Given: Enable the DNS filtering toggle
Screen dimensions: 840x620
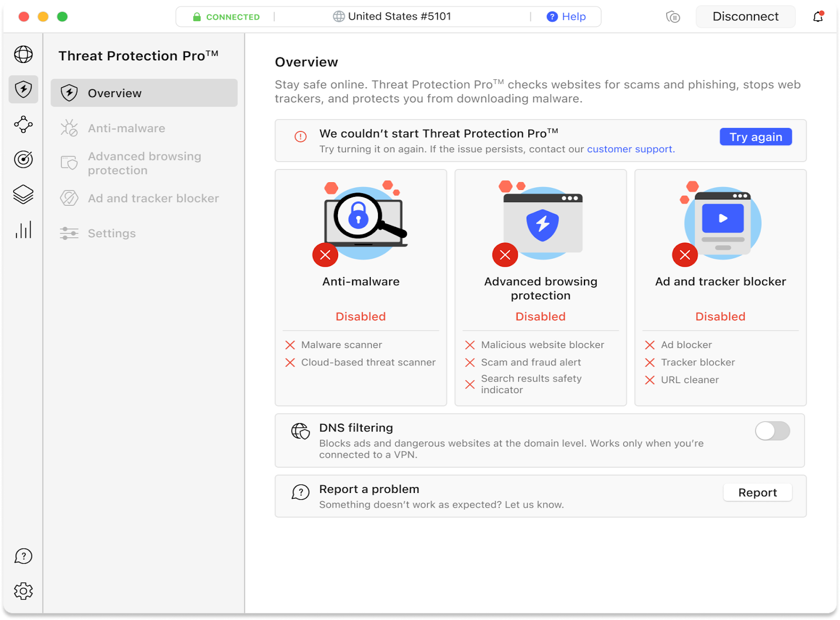Looking at the screenshot, I should (x=772, y=431).
